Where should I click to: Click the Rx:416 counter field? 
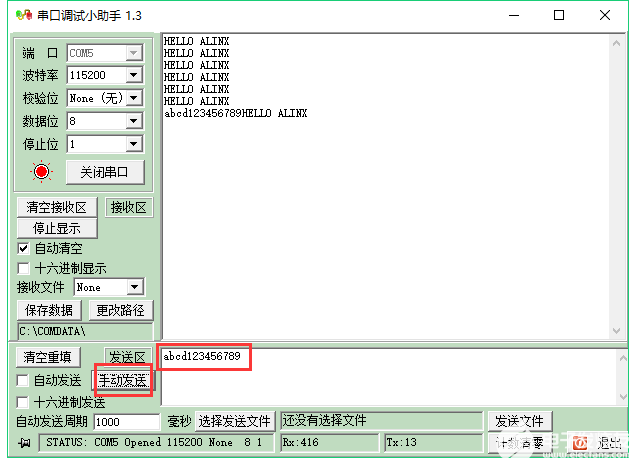point(329,442)
